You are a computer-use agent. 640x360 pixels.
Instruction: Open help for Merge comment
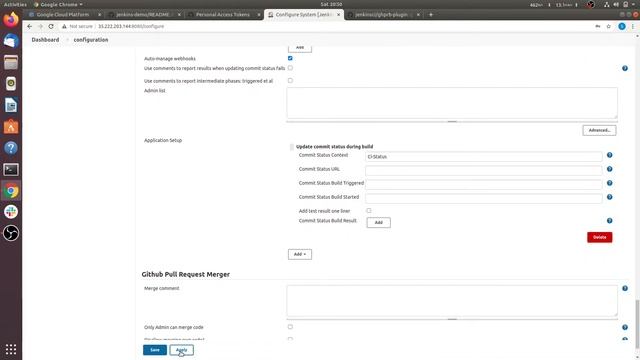[625, 289]
